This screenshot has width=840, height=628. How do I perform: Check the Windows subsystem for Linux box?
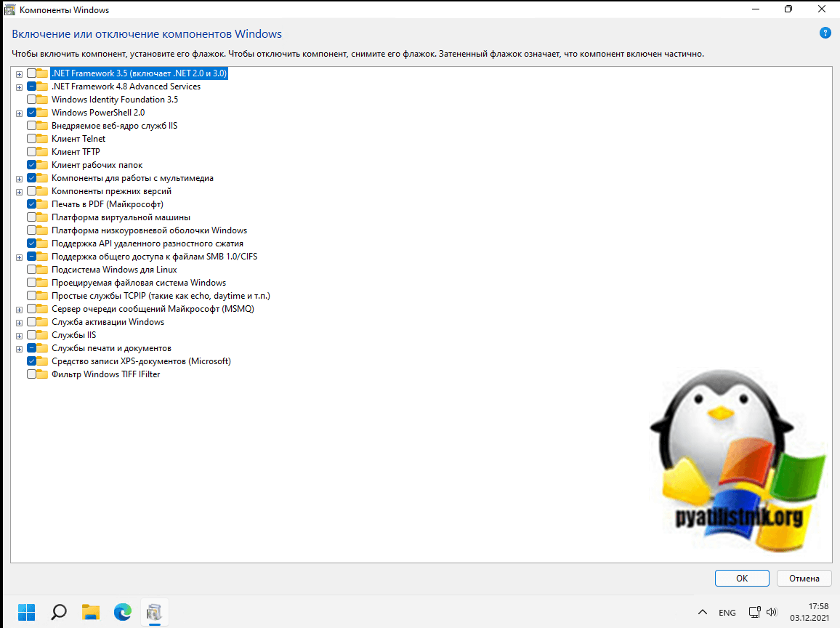[32, 270]
